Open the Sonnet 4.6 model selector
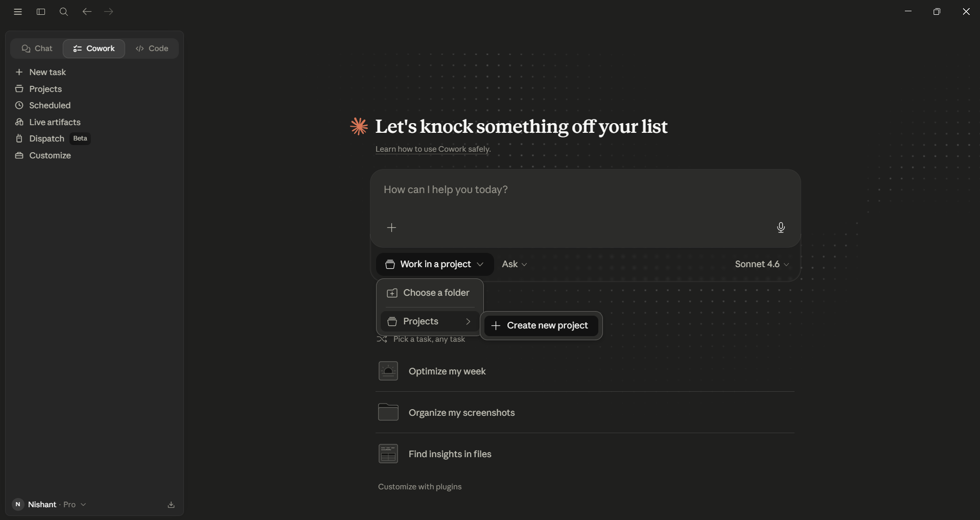Image resolution: width=980 pixels, height=520 pixels. [x=762, y=264]
